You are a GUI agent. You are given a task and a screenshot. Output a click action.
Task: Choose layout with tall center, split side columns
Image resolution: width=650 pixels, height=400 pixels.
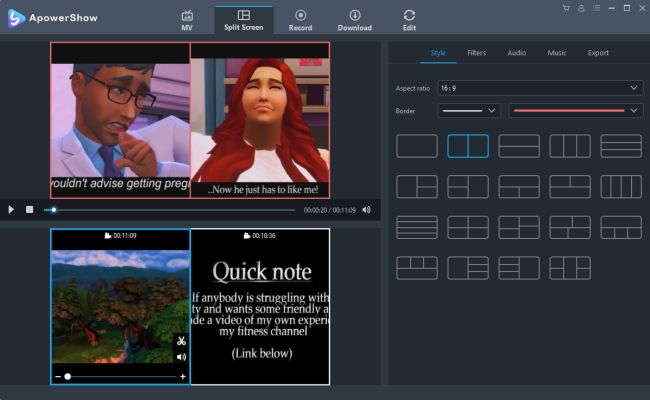570,268
